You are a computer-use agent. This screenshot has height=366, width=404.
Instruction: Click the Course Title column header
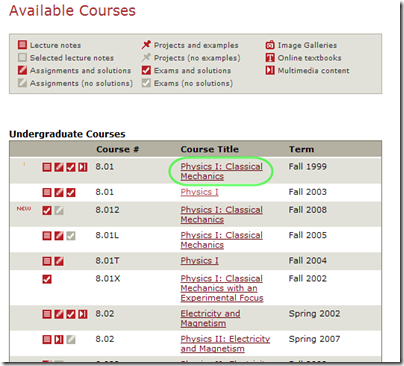point(210,149)
